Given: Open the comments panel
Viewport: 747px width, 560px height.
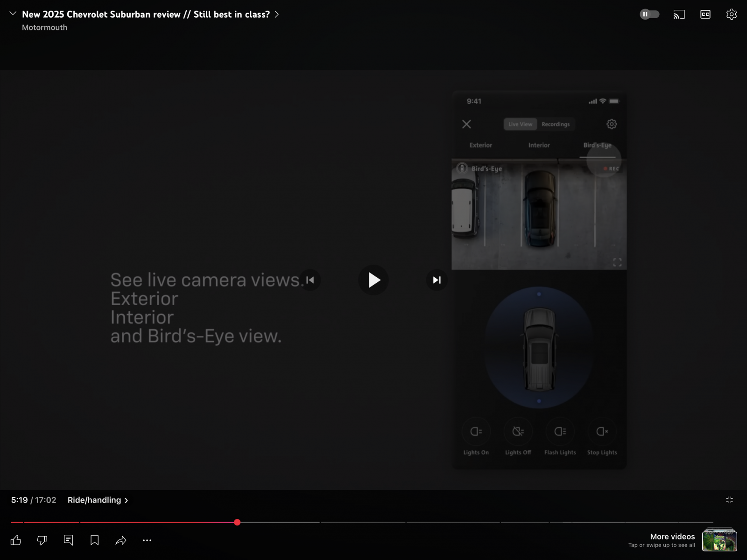Looking at the screenshot, I should (68, 540).
